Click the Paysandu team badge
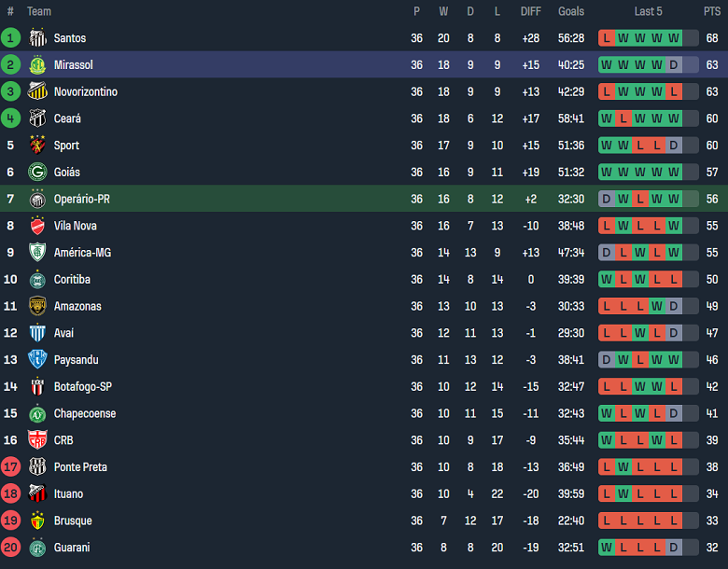The height and width of the screenshot is (569, 728). pyautogui.click(x=37, y=360)
